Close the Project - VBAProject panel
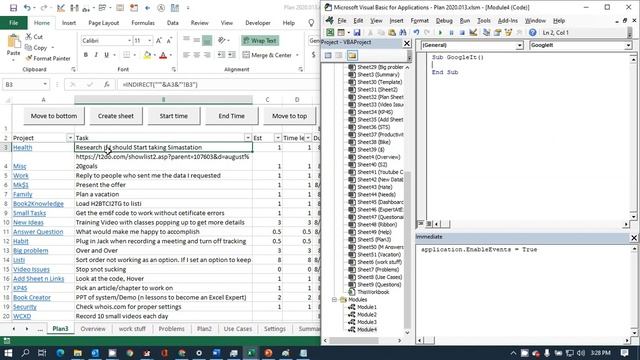Screen dimensions: 640x360 (407, 43)
